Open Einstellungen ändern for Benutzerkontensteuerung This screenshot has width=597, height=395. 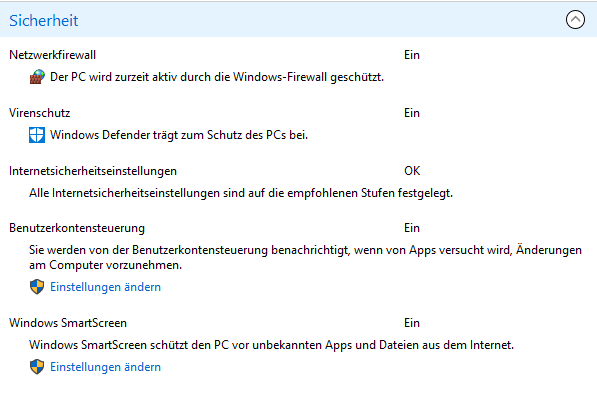pyautogui.click(x=105, y=287)
